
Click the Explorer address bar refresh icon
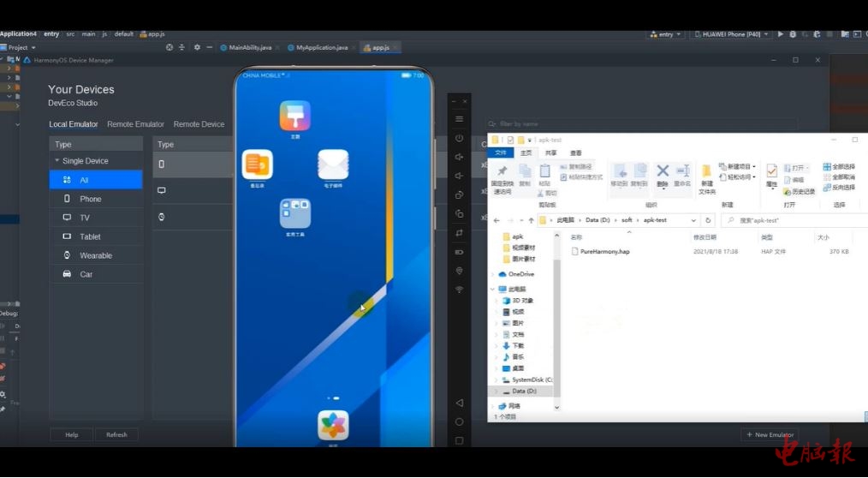[x=708, y=220]
